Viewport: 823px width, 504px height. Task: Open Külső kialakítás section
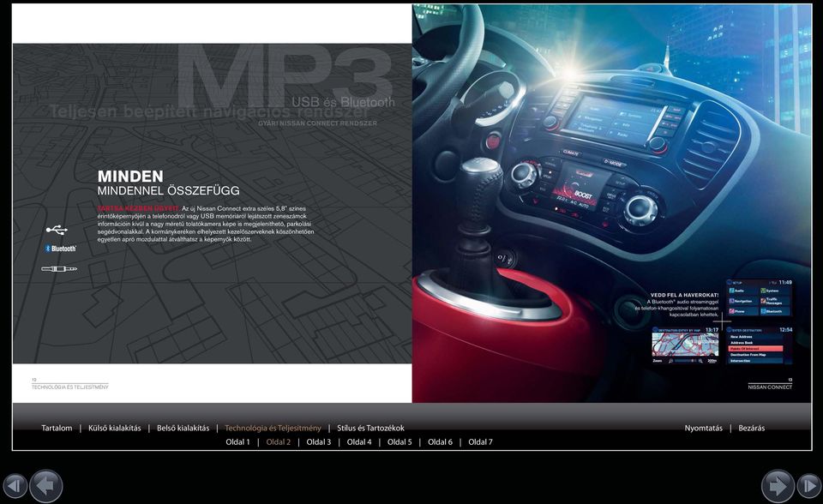(x=114, y=428)
